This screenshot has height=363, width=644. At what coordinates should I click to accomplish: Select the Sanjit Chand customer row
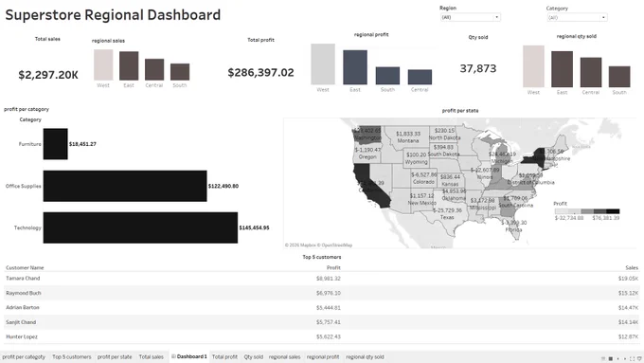click(x=322, y=322)
